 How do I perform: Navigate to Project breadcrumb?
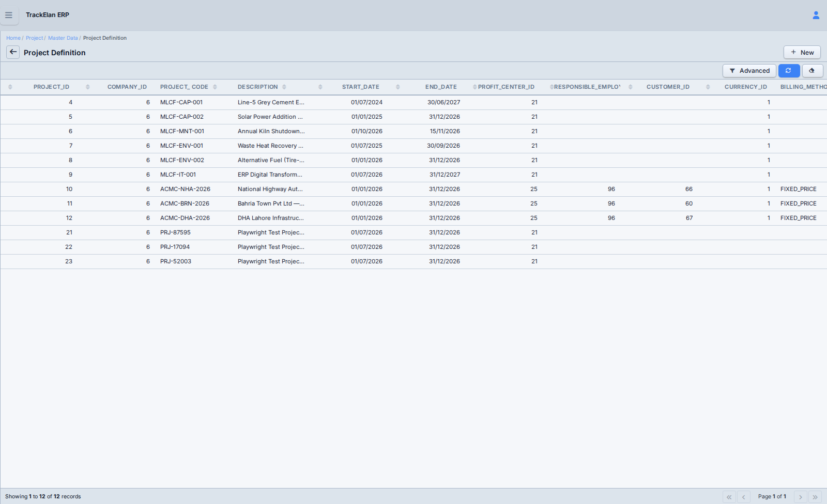click(x=34, y=38)
